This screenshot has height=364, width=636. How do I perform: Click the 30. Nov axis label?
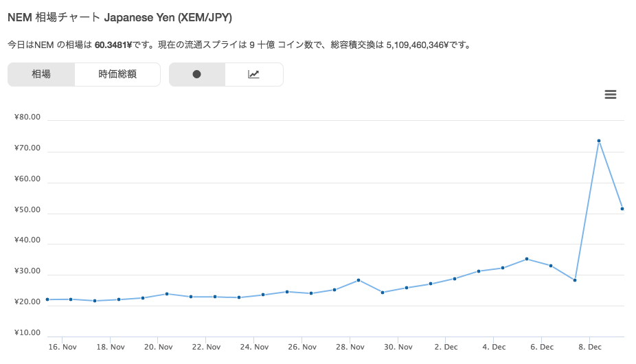pyautogui.click(x=398, y=347)
